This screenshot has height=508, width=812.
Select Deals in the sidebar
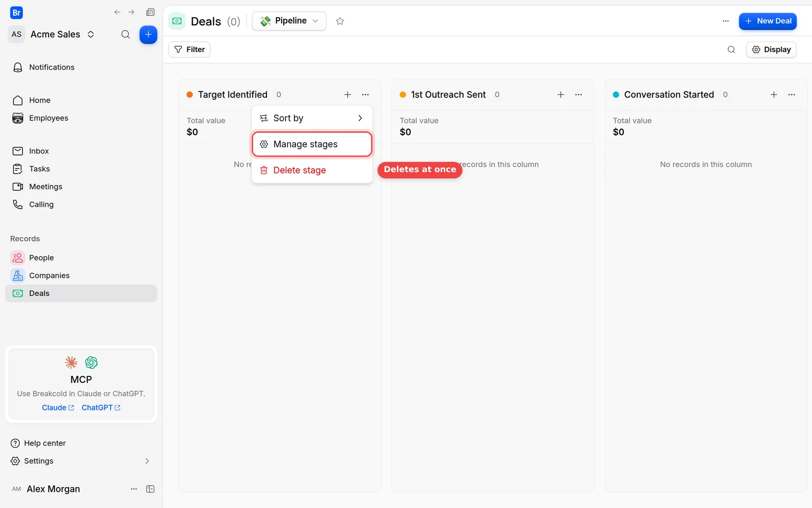pyautogui.click(x=81, y=293)
